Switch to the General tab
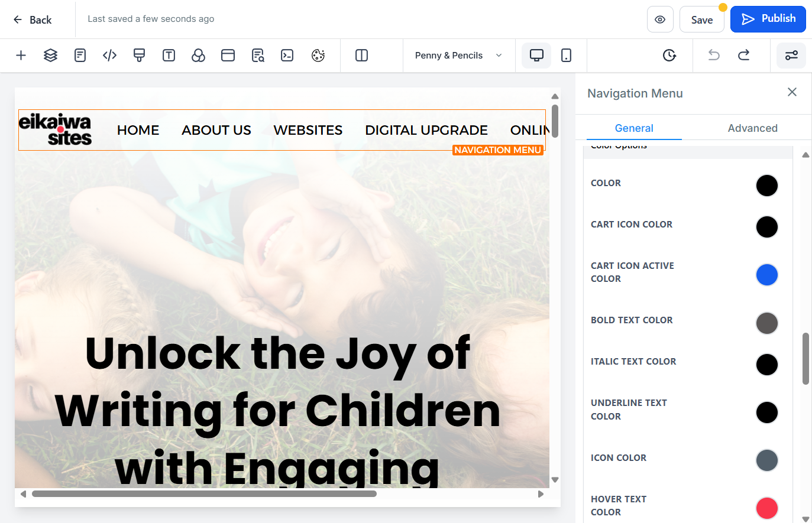 pos(634,128)
